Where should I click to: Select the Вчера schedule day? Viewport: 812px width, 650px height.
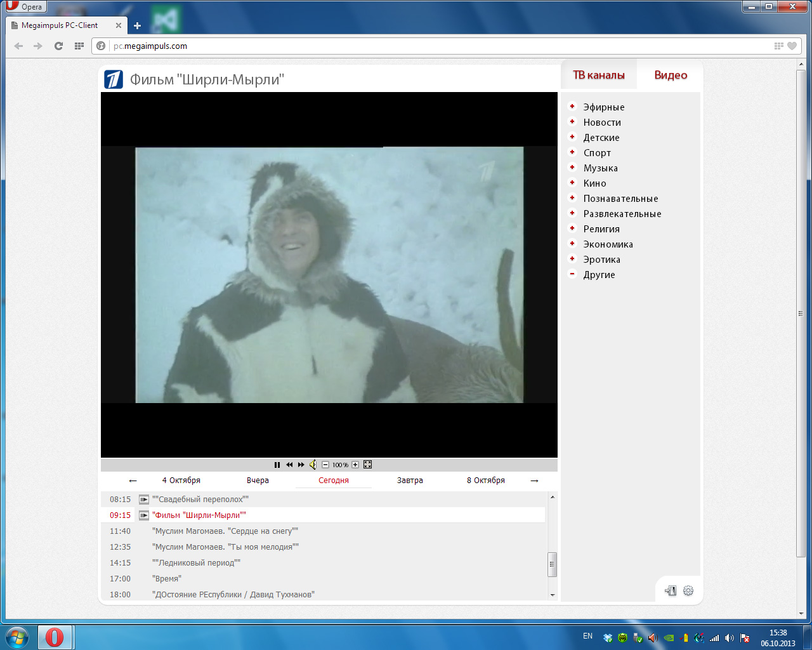pyautogui.click(x=258, y=481)
